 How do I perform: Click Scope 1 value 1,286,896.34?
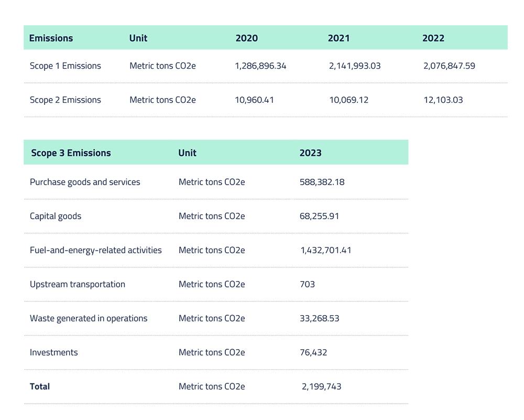(260, 66)
